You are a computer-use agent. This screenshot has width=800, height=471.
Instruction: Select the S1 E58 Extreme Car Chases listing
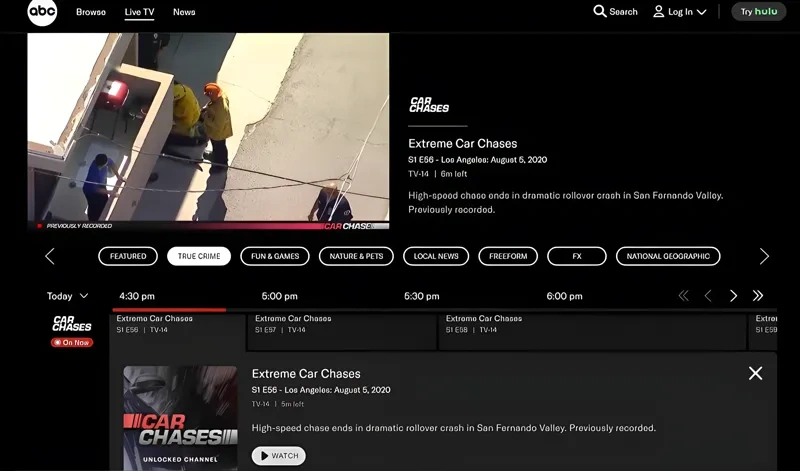point(590,330)
